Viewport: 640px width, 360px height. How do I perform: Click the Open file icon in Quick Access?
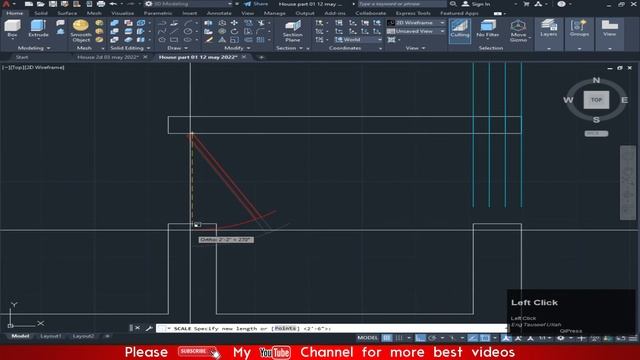tap(40, 4)
